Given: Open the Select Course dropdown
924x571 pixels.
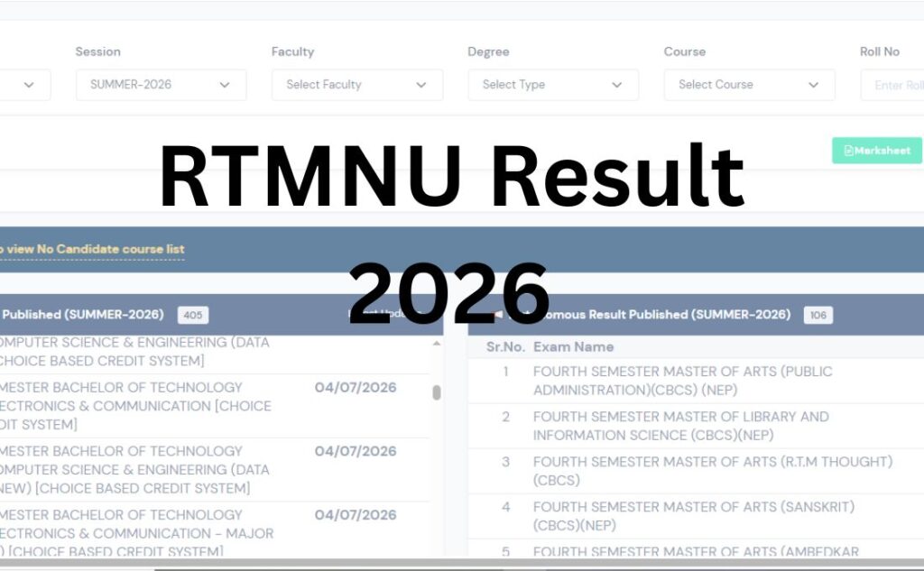Looking at the screenshot, I should click(749, 85).
